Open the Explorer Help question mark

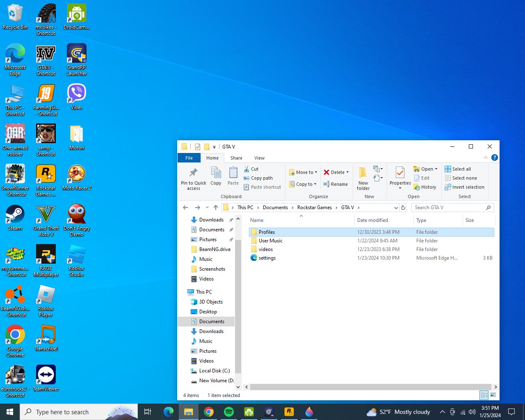(x=495, y=157)
